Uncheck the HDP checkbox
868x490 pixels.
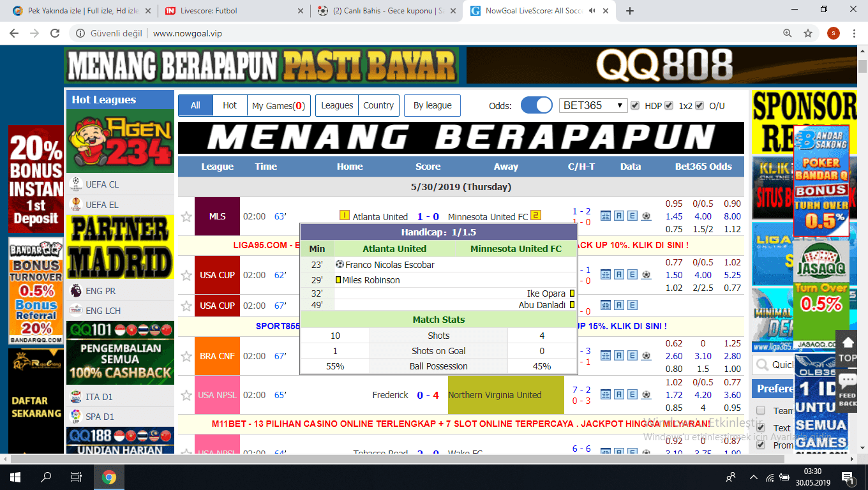click(x=635, y=105)
